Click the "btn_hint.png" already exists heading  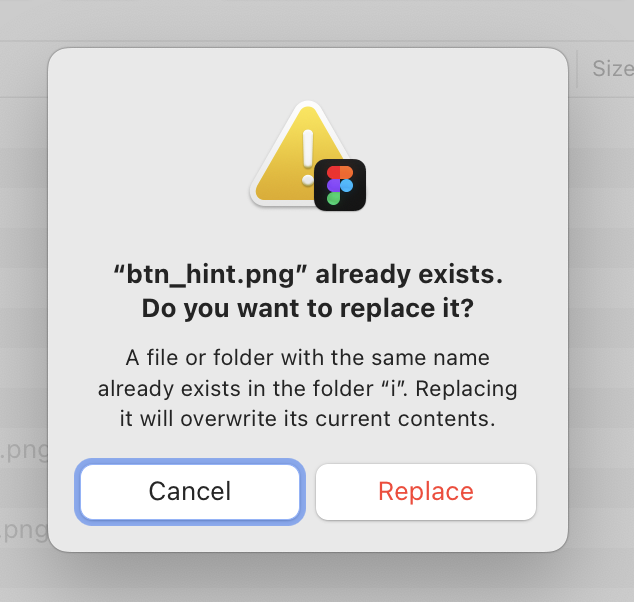click(x=307, y=275)
